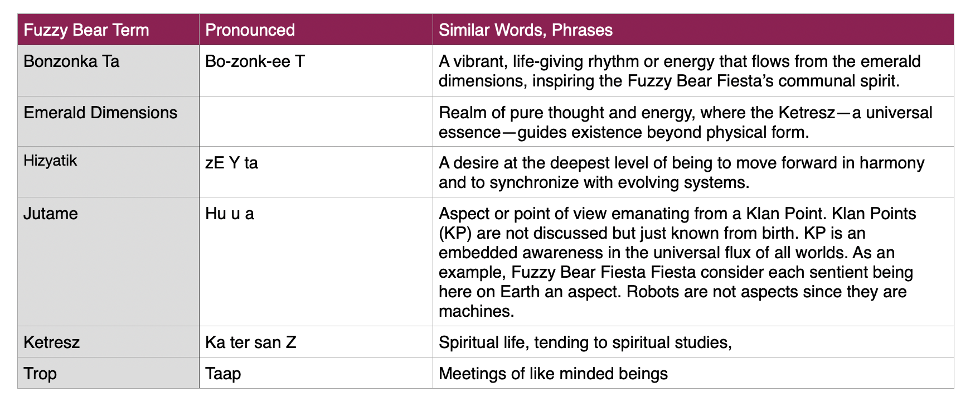980x406 pixels.
Task: Select the "Emerald Dimensions" term cell
Action: (100, 113)
